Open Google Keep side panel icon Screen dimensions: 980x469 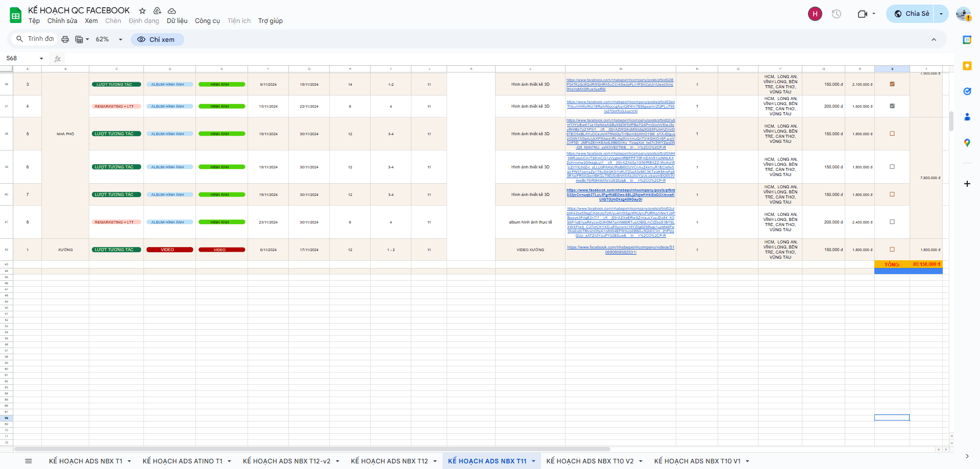click(967, 66)
